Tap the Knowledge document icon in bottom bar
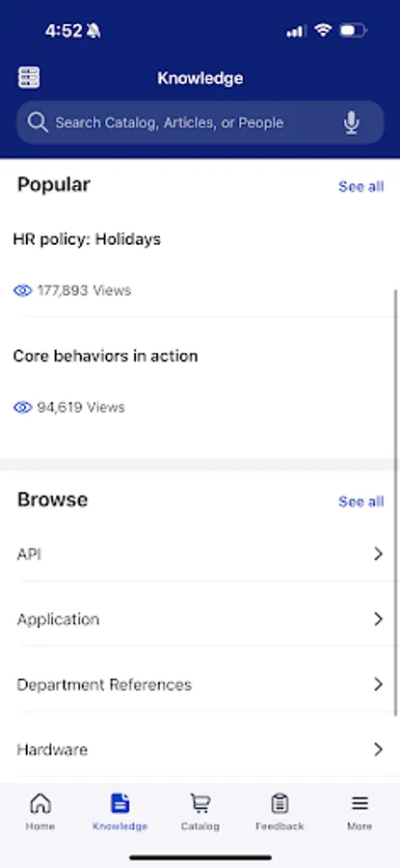 coord(120,802)
